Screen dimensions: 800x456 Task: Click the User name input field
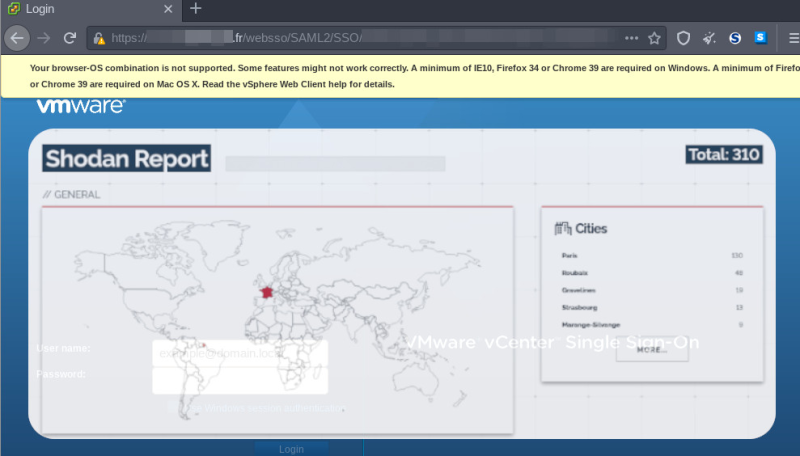tap(240, 353)
